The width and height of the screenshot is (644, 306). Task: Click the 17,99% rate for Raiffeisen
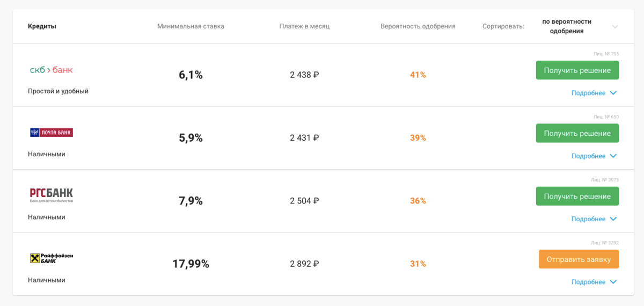tap(191, 264)
